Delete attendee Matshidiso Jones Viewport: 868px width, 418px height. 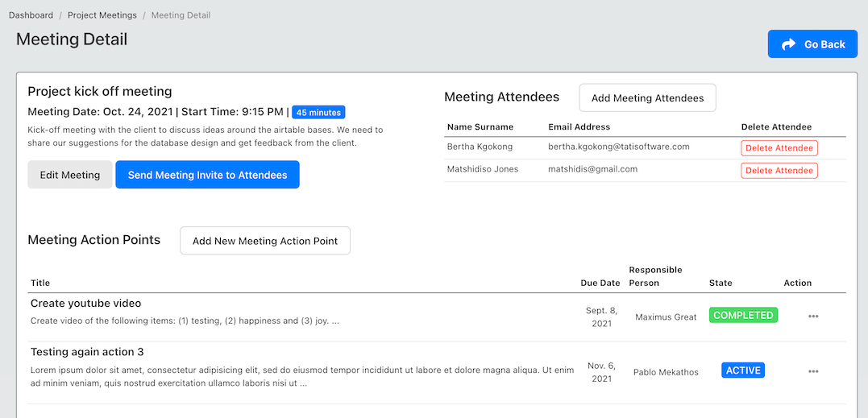click(779, 170)
